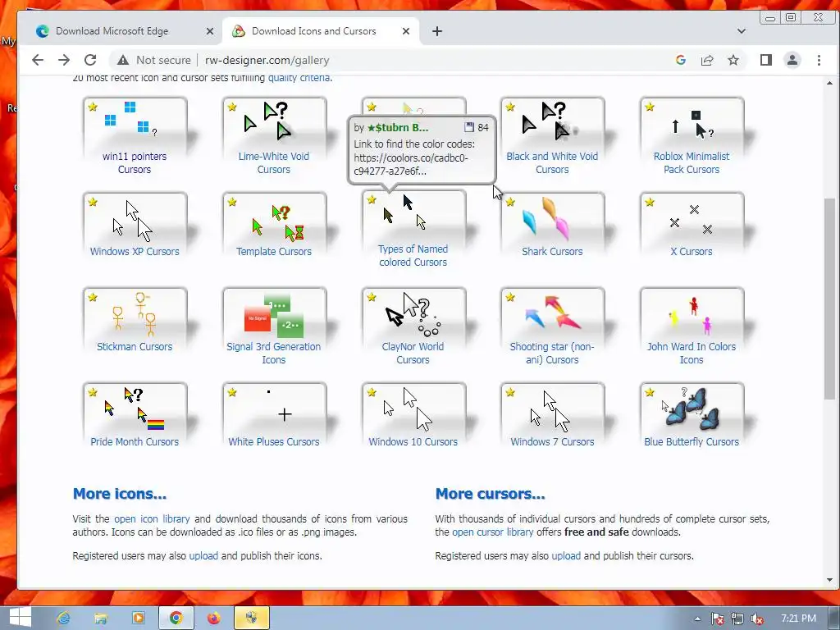This screenshot has width=840, height=630.
Task: Launch Internet Explorer from the taskbar
Action: [x=64, y=619]
